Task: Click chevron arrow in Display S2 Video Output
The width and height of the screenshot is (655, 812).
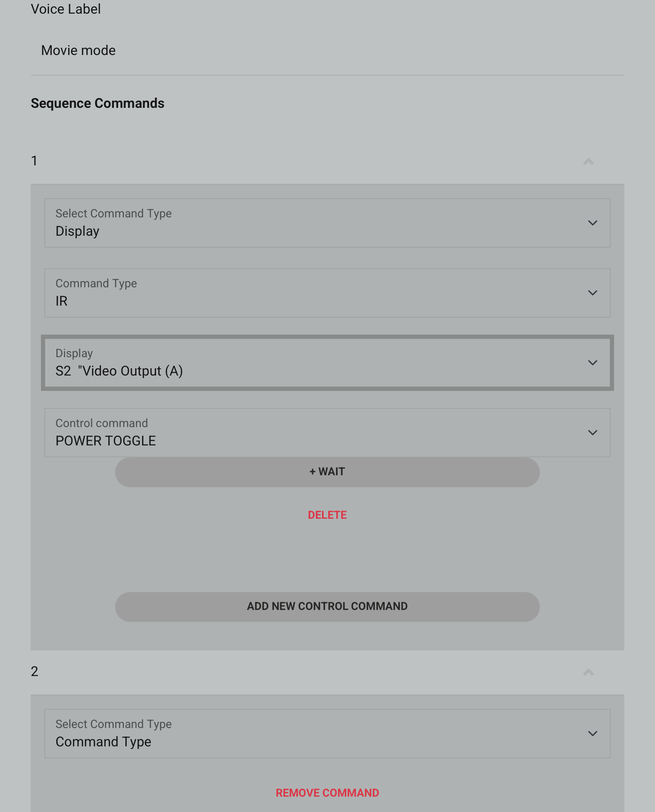Action: pos(593,363)
